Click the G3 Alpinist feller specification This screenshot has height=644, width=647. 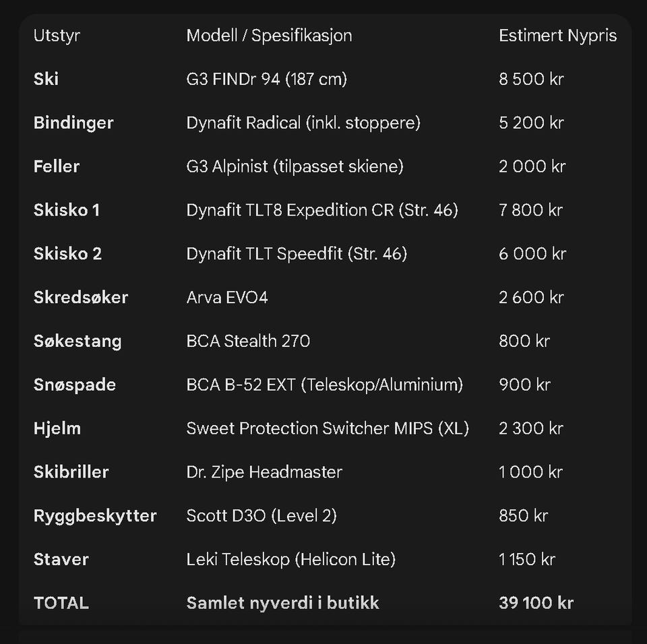point(295,166)
